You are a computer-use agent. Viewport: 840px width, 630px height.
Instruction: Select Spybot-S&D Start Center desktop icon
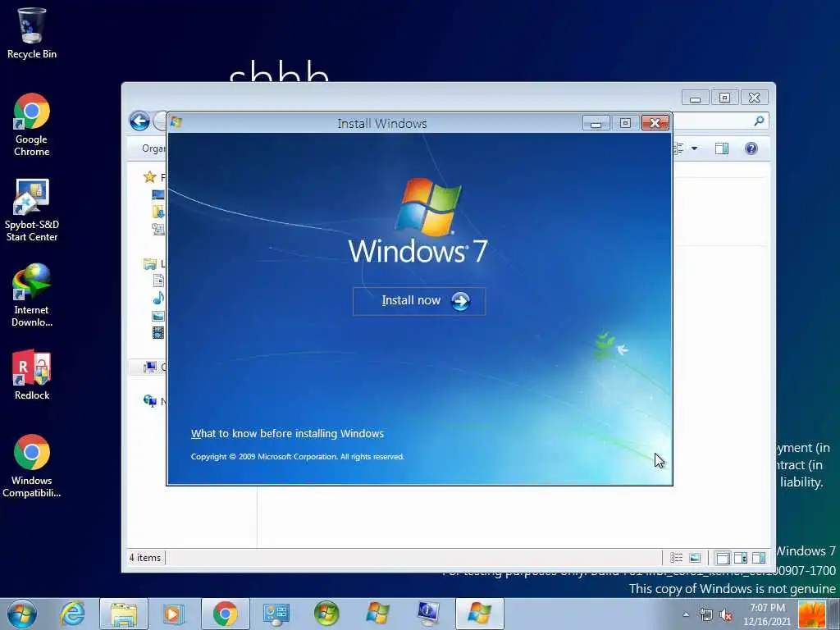[32, 210]
